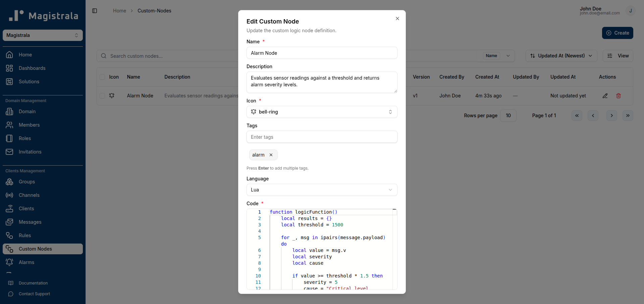The height and width of the screenshot is (304, 644).
Task: Click the John Doe cell in table
Action: [450, 96]
